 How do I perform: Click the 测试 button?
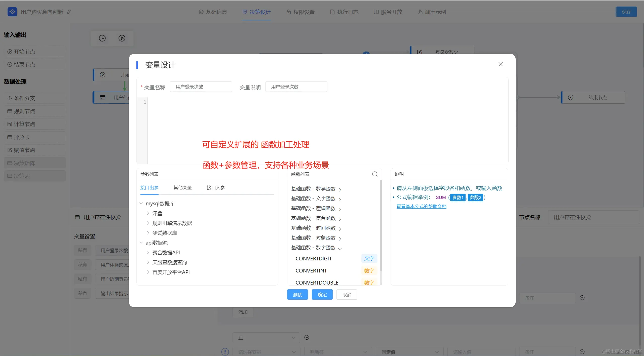coord(297,295)
